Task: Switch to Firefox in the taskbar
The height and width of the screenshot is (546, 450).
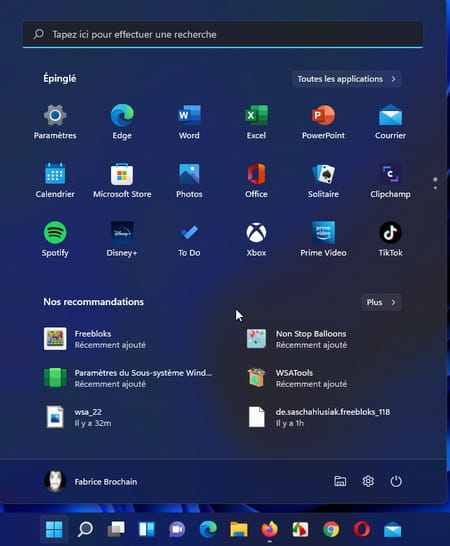Action: (x=270, y=529)
